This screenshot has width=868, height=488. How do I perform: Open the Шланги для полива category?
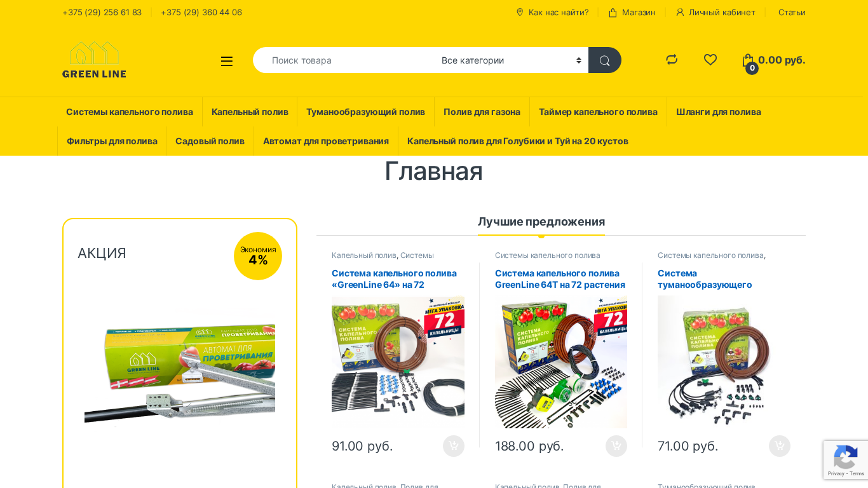[719, 112]
